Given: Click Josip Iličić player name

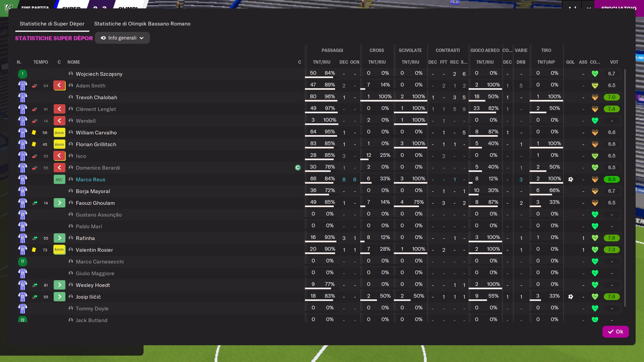Looking at the screenshot, I should point(89,297).
